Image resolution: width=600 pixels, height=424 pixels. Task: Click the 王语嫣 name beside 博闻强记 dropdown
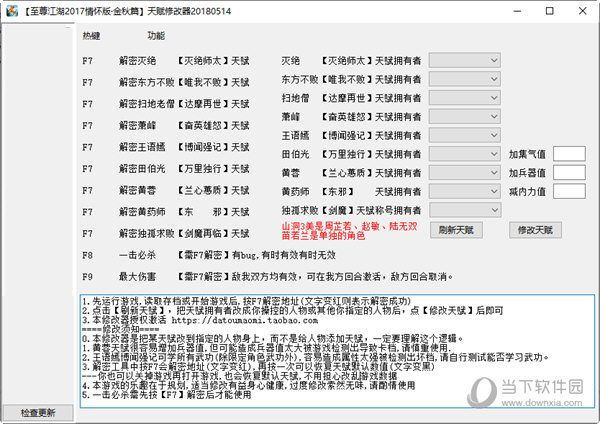point(295,135)
